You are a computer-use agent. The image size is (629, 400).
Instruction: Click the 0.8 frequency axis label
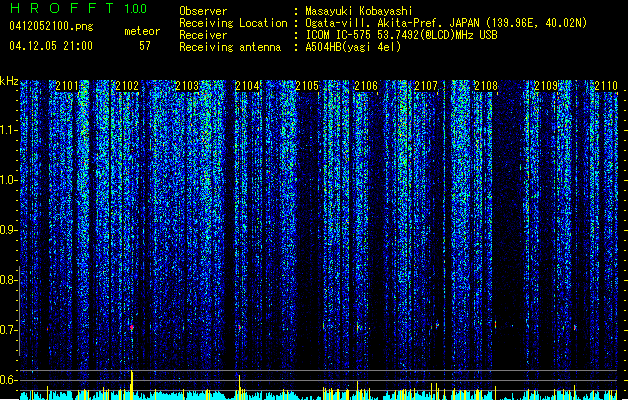[x=9, y=280]
